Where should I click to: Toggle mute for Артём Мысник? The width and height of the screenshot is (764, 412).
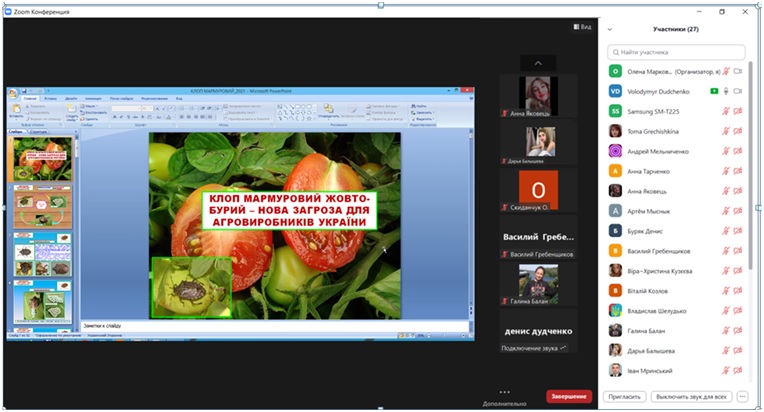(x=726, y=211)
